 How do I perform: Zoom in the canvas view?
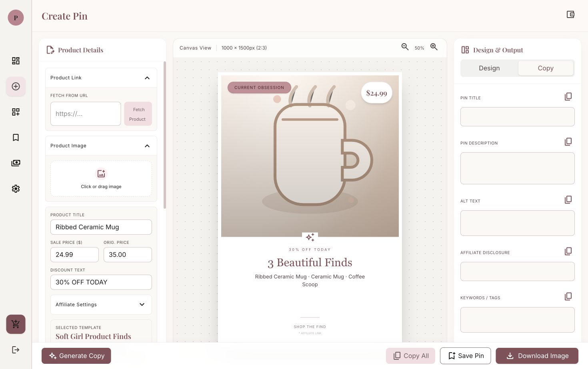pyautogui.click(x=434, y=47)
